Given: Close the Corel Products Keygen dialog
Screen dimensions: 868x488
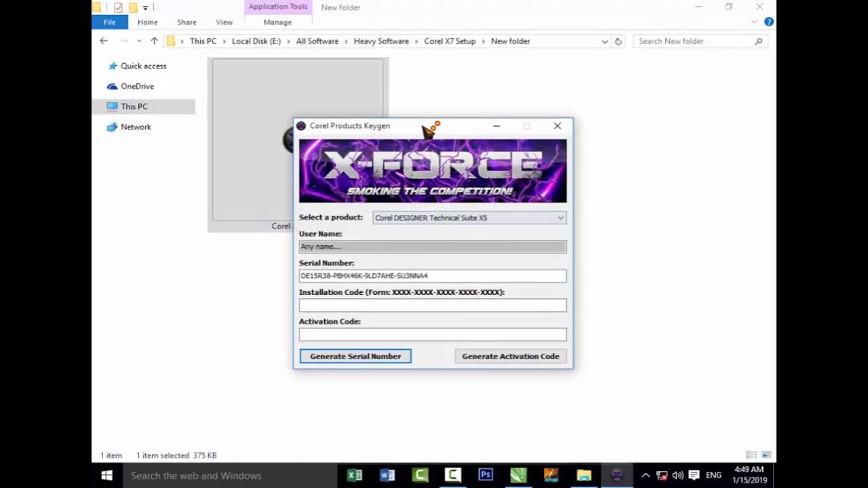Looking at the screenshot, I should pyautogui.click(x=557, y=126).
